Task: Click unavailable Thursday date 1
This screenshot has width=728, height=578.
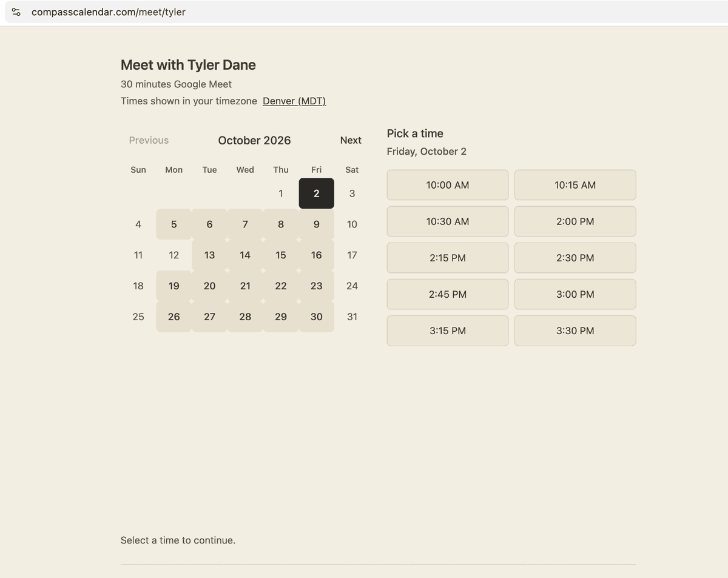Action: pyautogui.click(x=281, y=193)
